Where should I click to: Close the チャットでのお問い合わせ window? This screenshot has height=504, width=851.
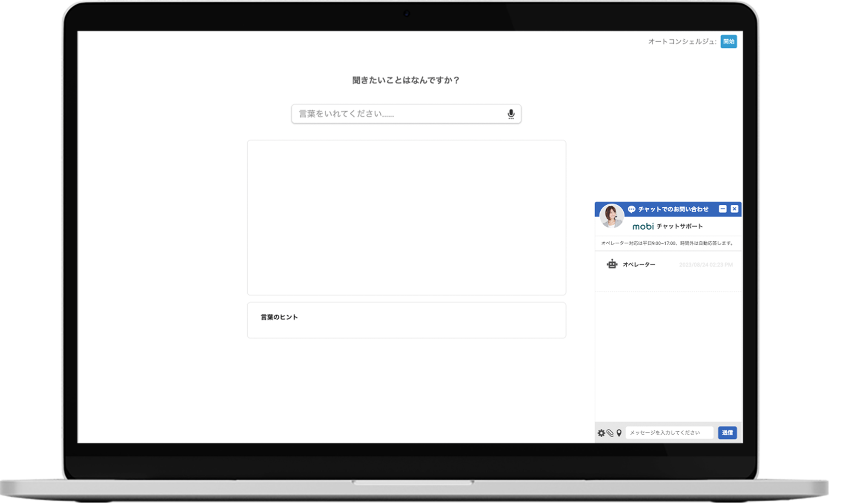734,209
